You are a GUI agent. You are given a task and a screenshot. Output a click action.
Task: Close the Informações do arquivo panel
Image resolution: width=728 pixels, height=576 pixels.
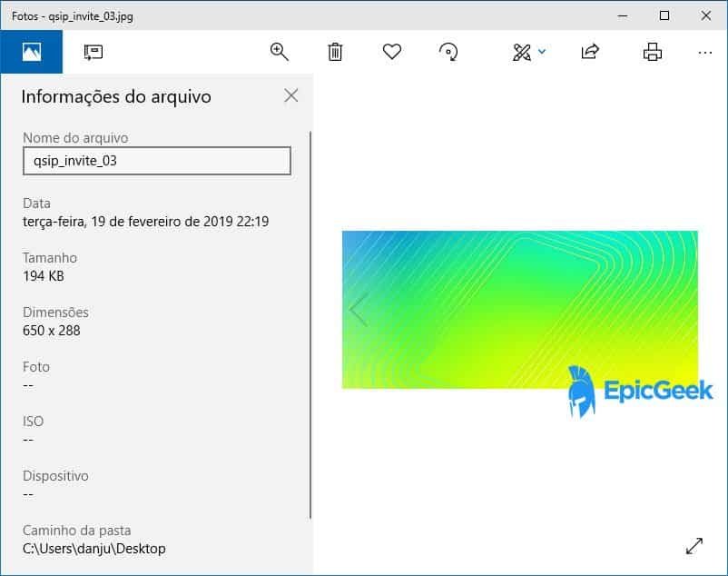(290, 95)
